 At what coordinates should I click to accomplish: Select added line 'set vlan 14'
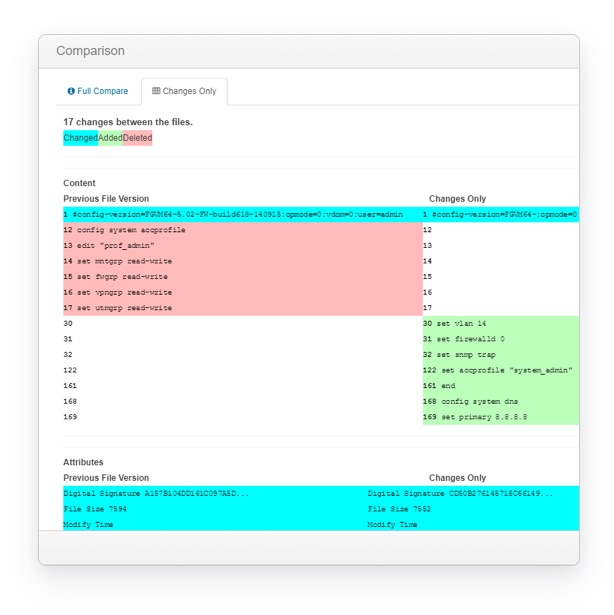coord(501,324)
